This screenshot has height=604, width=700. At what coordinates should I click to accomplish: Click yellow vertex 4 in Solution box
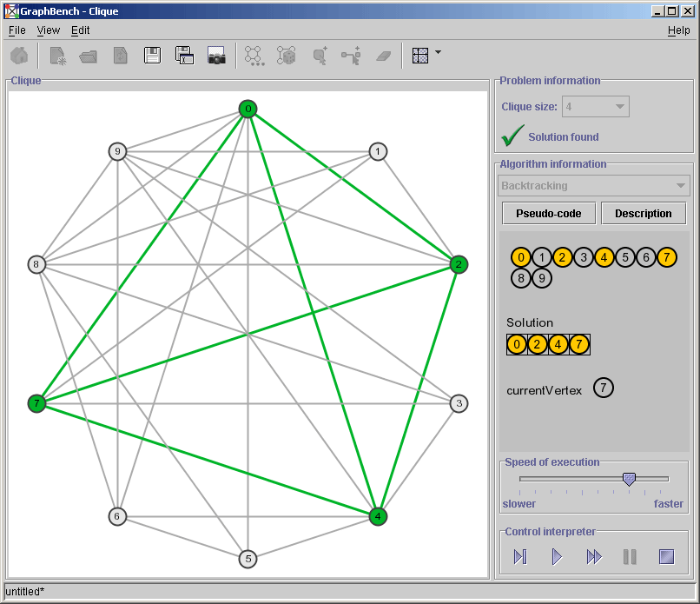click(x=558, y=344)
